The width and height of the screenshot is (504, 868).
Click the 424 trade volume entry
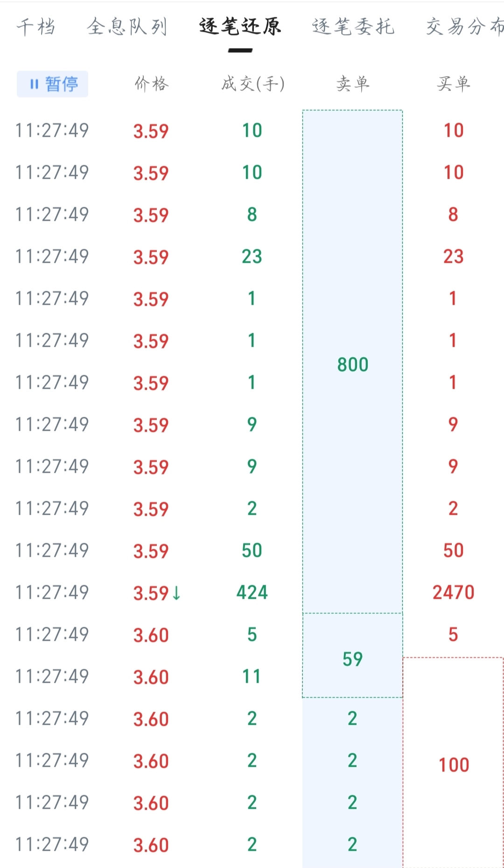(252, 592)
